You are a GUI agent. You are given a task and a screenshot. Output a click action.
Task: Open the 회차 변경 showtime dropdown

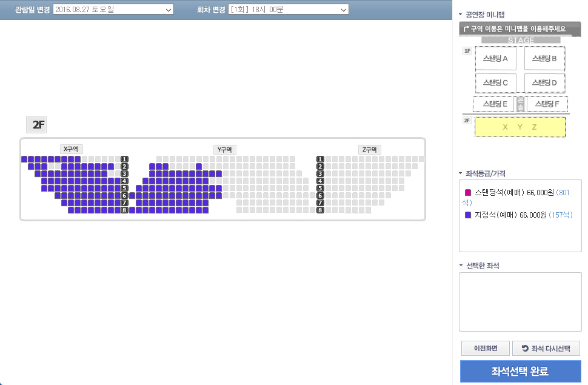(x=289, y=10)
